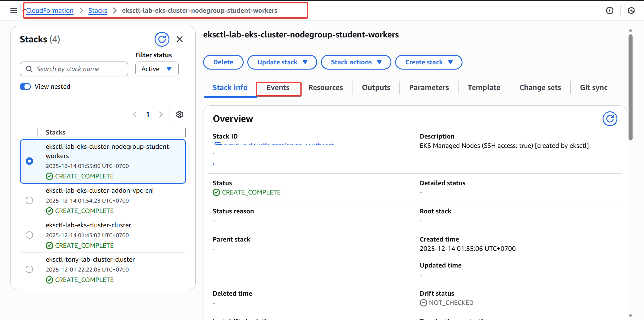
Task: Refresh the Overview section
Action: 610,119
